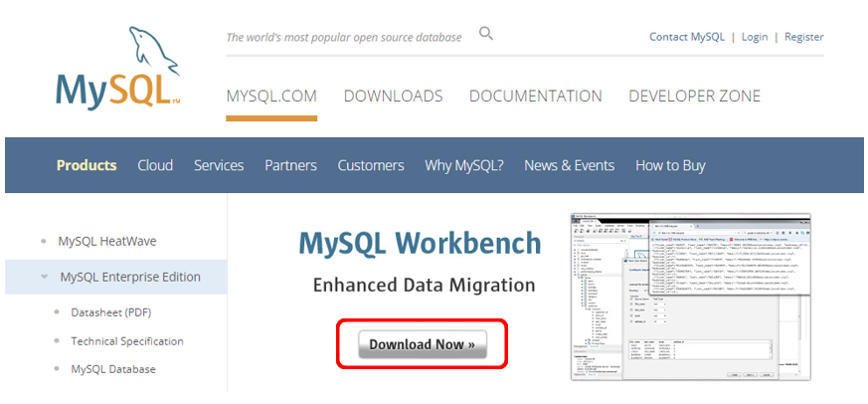Open the How to Buy item
This screenshot has height=404, width=868.
pyautogui.click(x=670, y=165)
